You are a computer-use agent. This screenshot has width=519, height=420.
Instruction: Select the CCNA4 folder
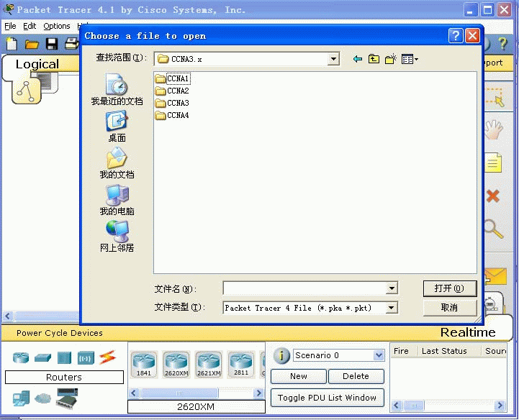pos(172,115)
